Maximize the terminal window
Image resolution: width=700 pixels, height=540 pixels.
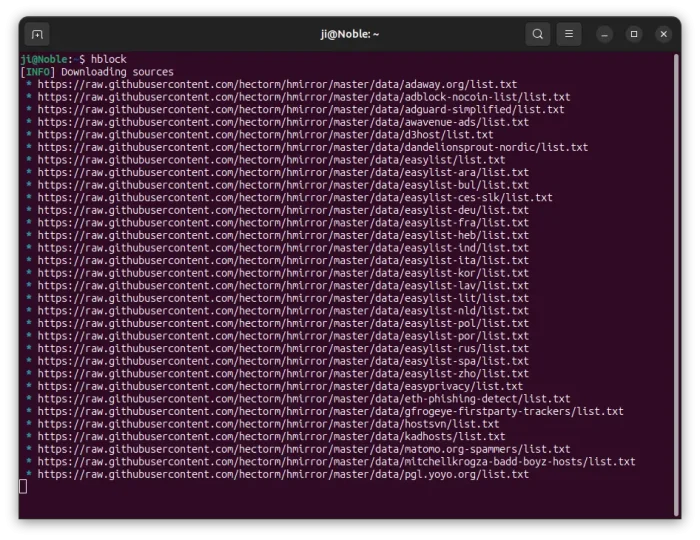coord(634,34)
